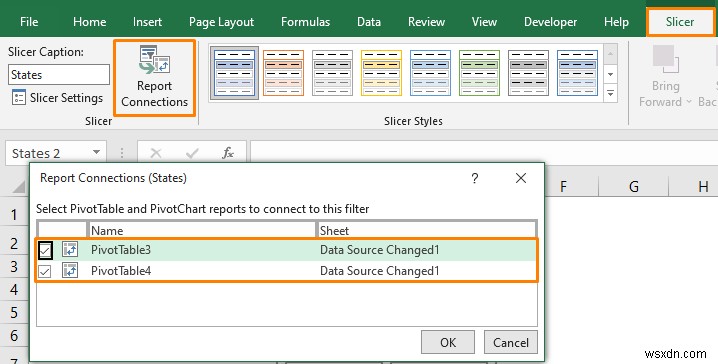Open the File tab
Image resolution: width=718 pixels, height=364 pixels.
click(x=29, y=22)
